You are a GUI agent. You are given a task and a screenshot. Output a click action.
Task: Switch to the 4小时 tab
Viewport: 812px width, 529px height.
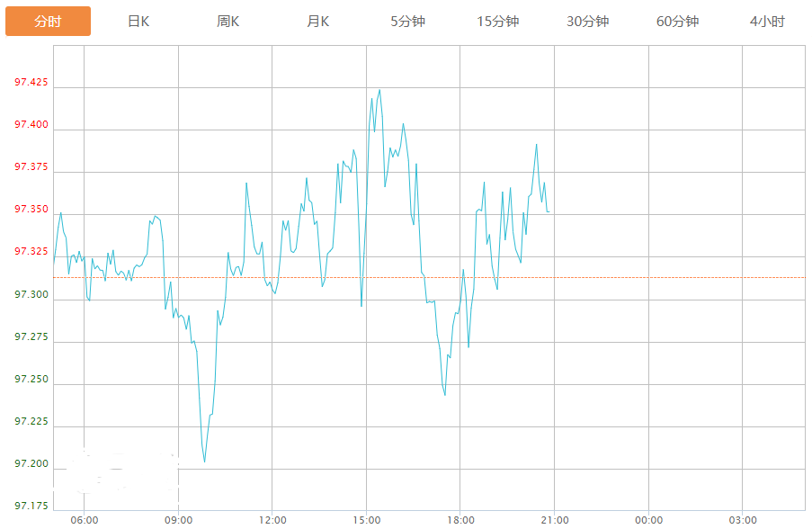tap(767, 22)
